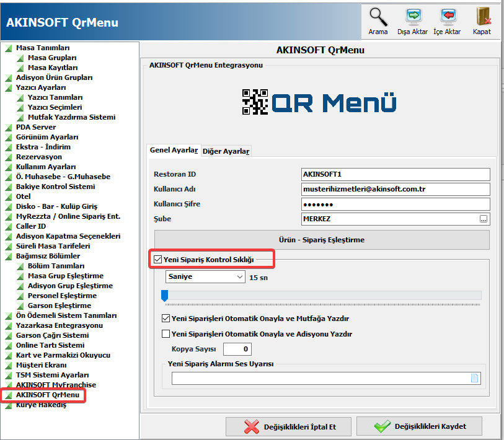Screen dimensions: 504x440
Task: Click the Şube browse ellipsis button
Action: (483, 219)
